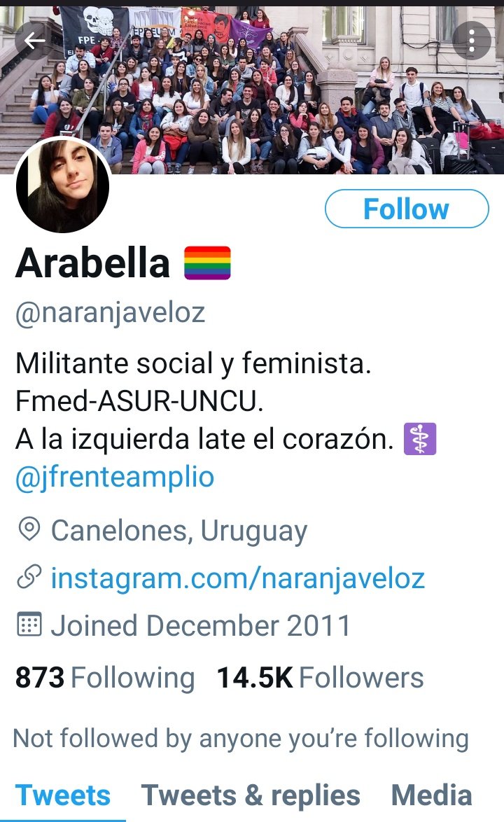Click the calendar joined icon
504x822 pixels.
click(x=29, y=624)
